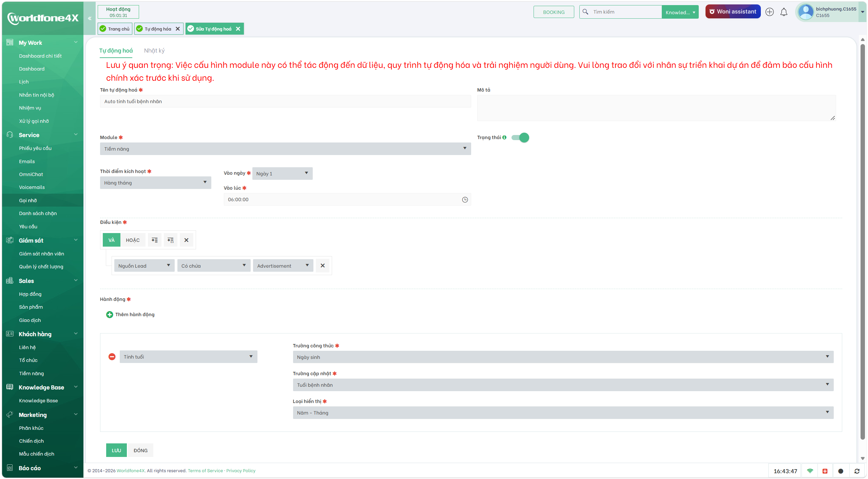Remove the Tính tuổi action with red minus
Image resolution: width=868 pixels, height=479 pixels.
112,357
